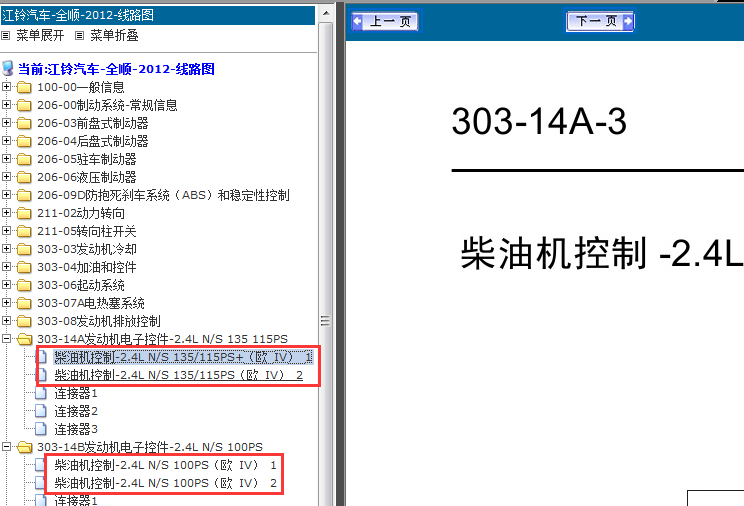The height and width of the screenshot is (506, 744).
Task: Click the folder icon of 303-06起动系统
Action: coord(24,285)
